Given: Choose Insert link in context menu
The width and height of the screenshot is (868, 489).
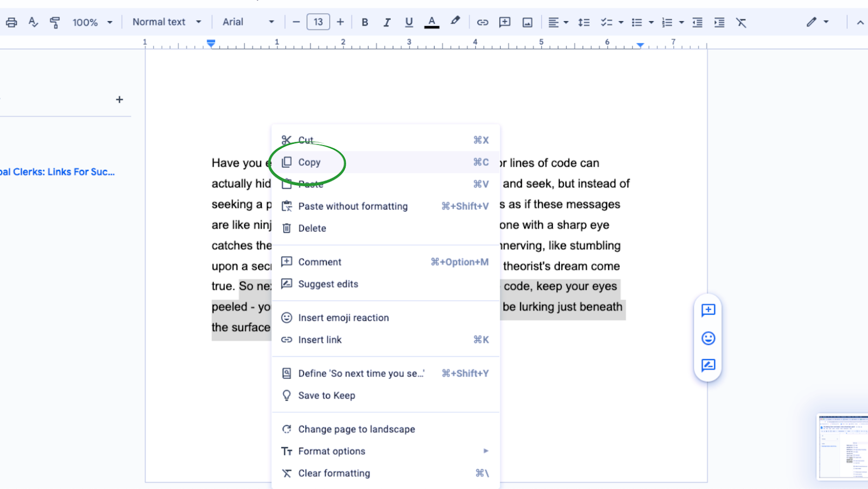Looking at the screenshot, I should point(385,340).
